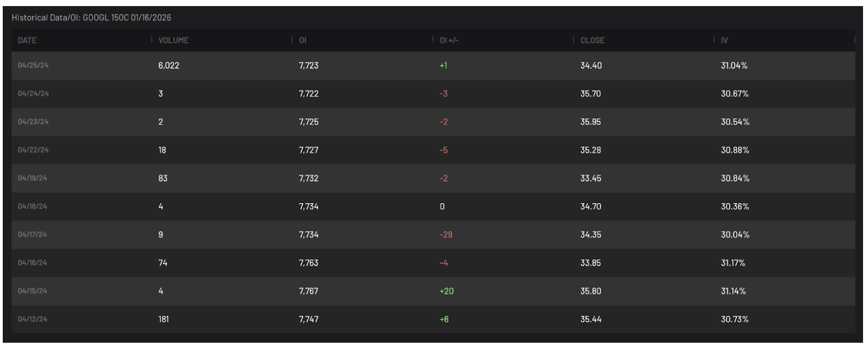Sort by CLOSE column header

coord(592,40)
